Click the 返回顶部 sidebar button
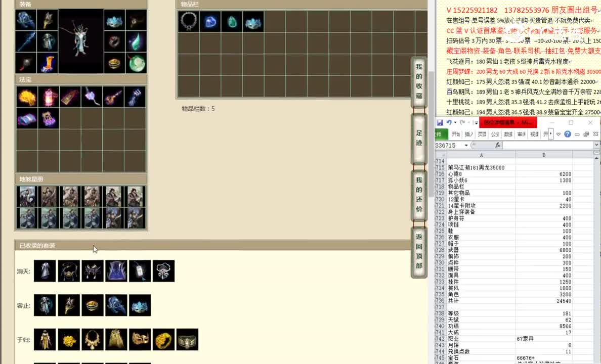Image resolution: width=601 pixels, height=364 pixels. (x=418, y=248)
